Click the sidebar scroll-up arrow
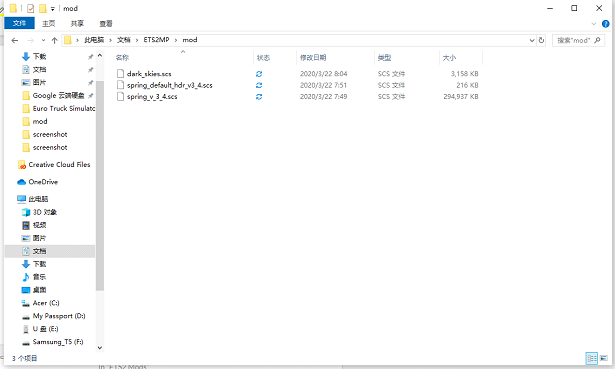The height and width of the screenshot is (369, 615). click(x=100, y=56)
